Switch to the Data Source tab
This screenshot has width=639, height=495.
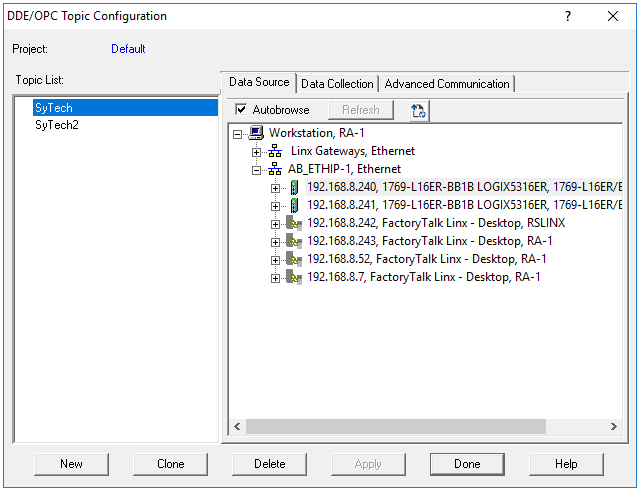coord(259,82)
